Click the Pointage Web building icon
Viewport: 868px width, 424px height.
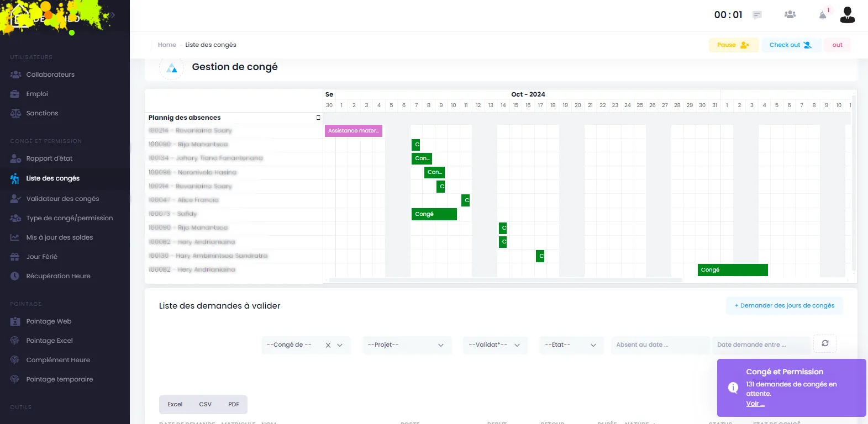click(15, 321)
